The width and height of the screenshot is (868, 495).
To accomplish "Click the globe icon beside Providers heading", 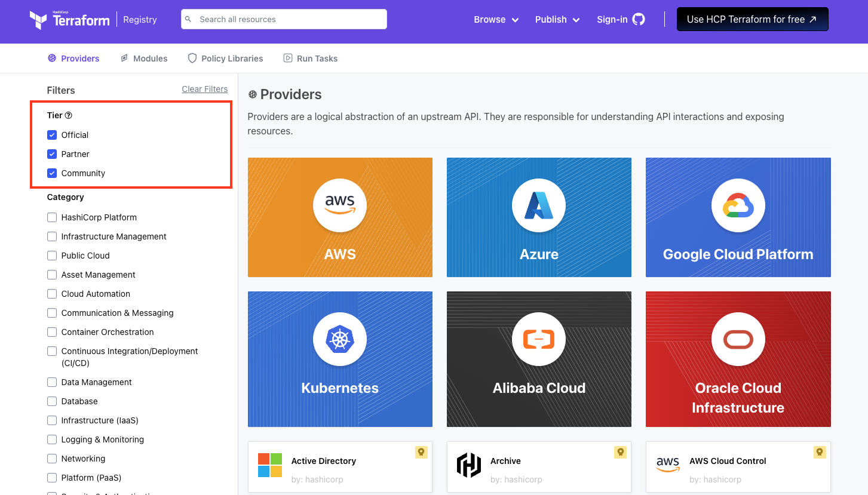I will pos(253,94).
